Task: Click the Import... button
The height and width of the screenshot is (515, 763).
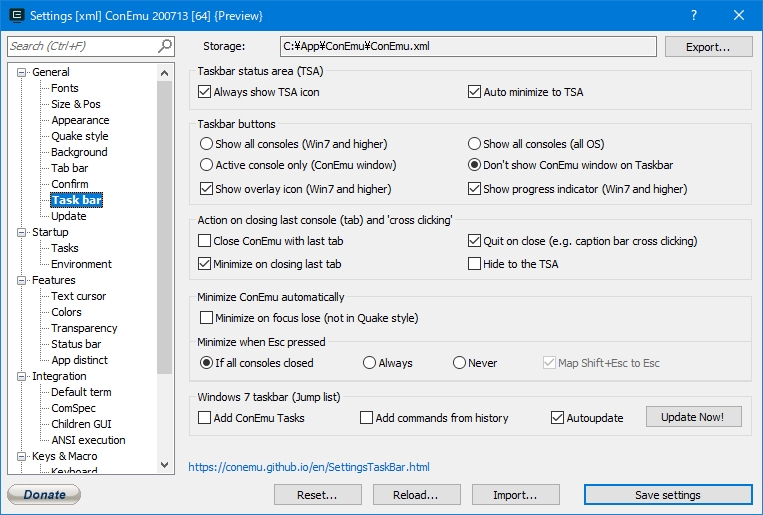Action: 515,495
